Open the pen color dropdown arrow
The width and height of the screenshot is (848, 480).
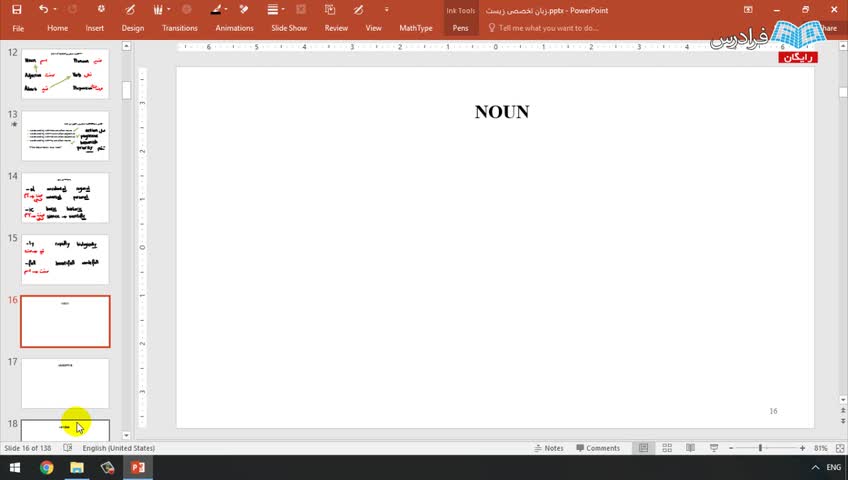(226, 10)
